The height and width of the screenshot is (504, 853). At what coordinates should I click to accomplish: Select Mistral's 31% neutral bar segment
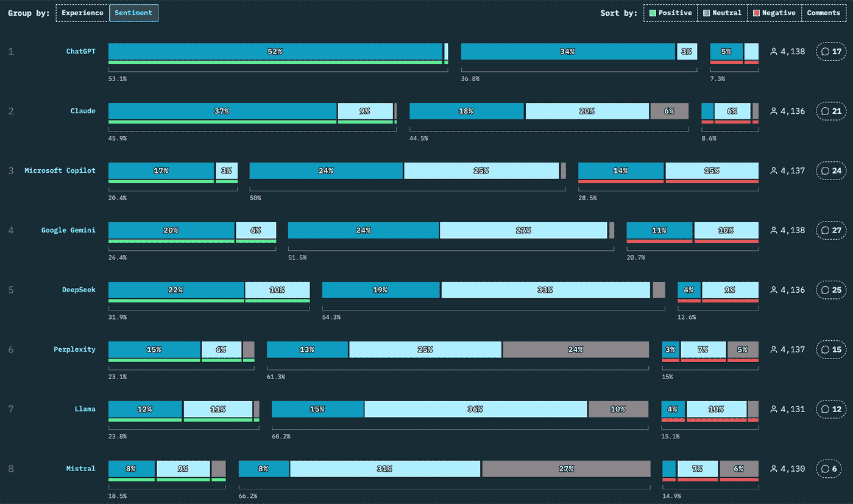386,469
